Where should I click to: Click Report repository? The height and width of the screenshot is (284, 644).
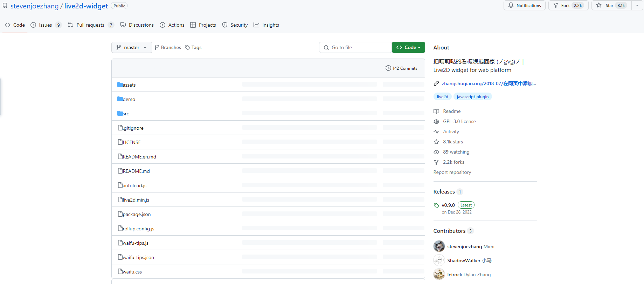tap(452, 172)
